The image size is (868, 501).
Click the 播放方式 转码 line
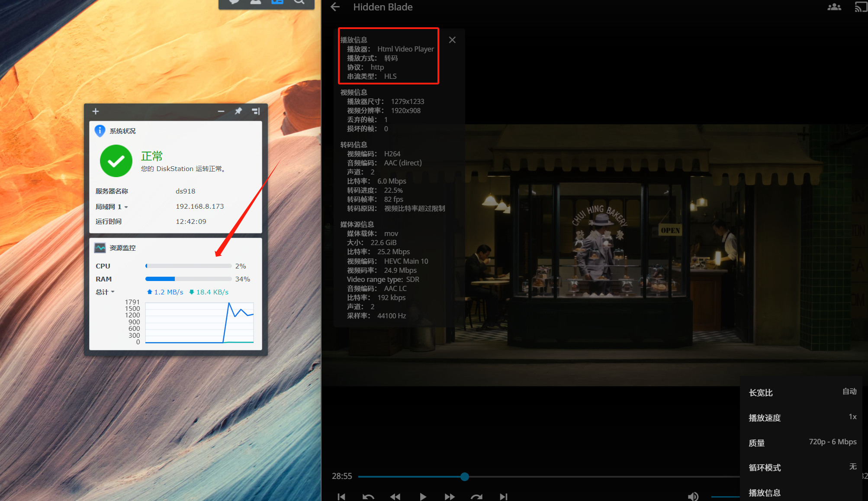[372, 58]
